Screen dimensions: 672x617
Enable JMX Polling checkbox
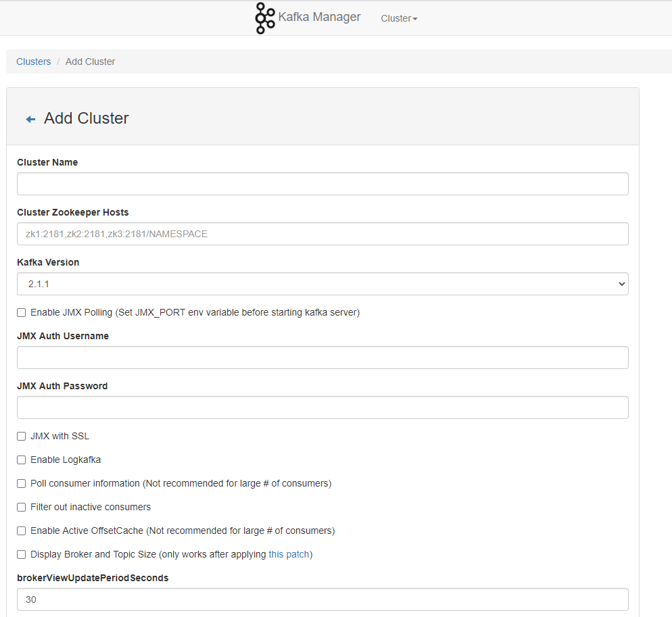click(22, 313)
